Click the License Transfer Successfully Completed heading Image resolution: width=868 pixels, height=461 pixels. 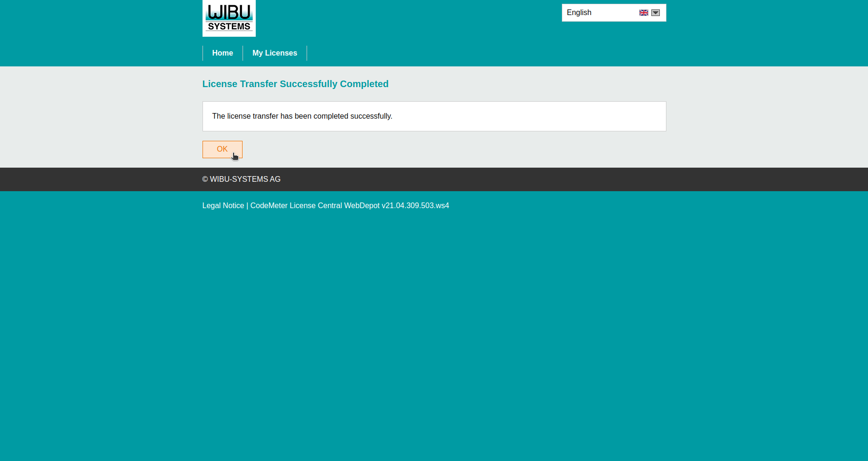295,84
